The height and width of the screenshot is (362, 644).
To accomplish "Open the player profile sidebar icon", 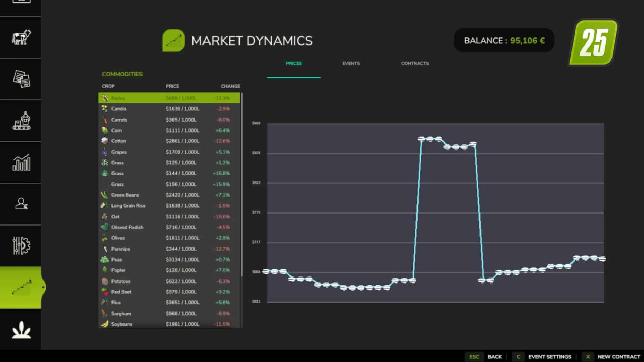I will coord(21,204).
